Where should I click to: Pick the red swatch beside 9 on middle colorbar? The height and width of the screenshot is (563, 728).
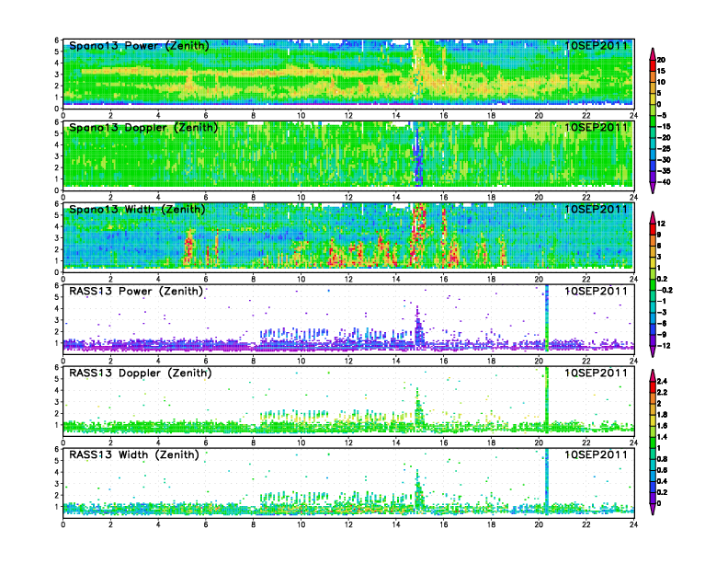coord(653,229)
